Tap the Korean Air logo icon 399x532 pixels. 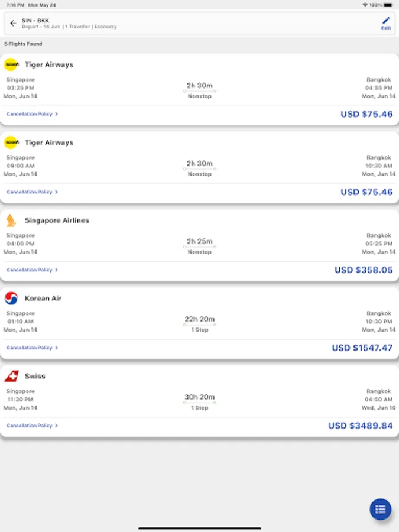[11, 299]
